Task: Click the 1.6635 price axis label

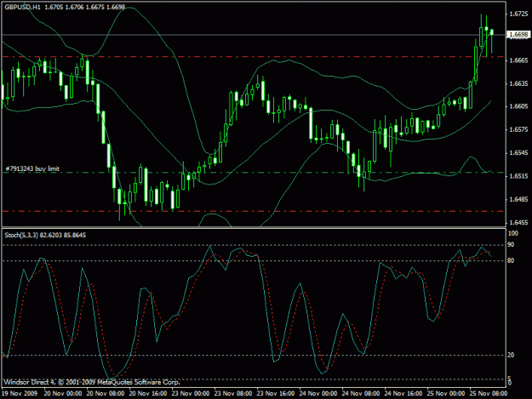Action: pyautogui.click(x=518, y=83)
